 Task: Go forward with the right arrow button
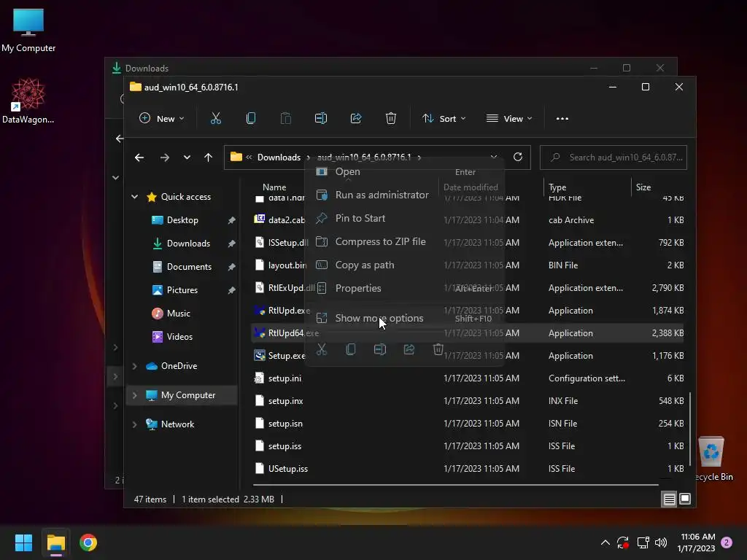165,157
